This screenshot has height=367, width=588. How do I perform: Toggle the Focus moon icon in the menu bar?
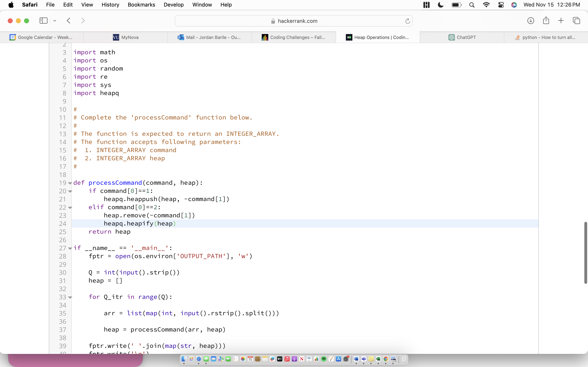441,5
